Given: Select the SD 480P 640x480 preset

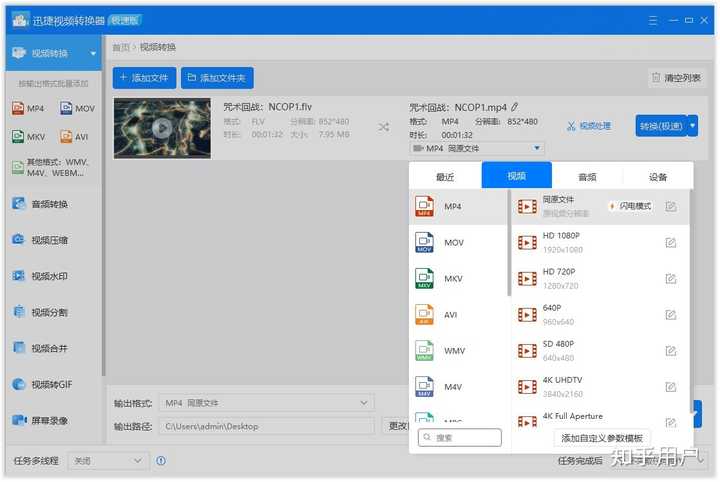Looking at the screenshot, I should (x=600, y=351).
